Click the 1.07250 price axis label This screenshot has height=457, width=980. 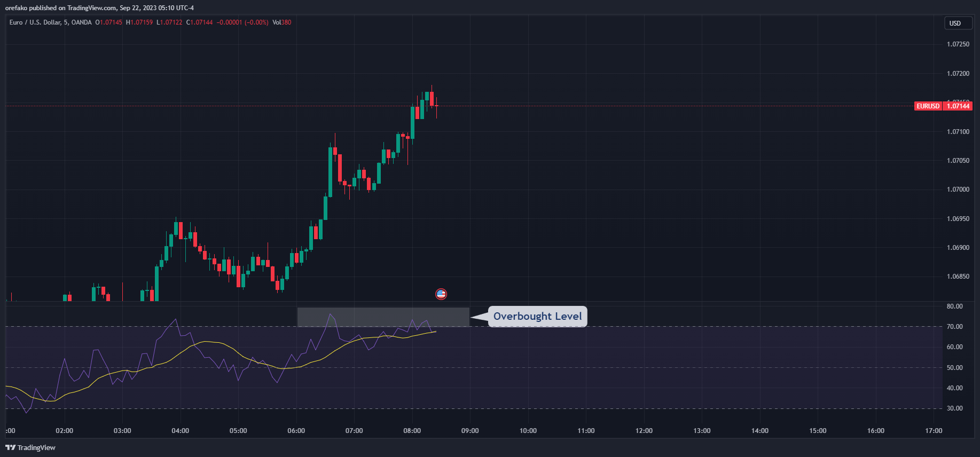tap(958, 44)
